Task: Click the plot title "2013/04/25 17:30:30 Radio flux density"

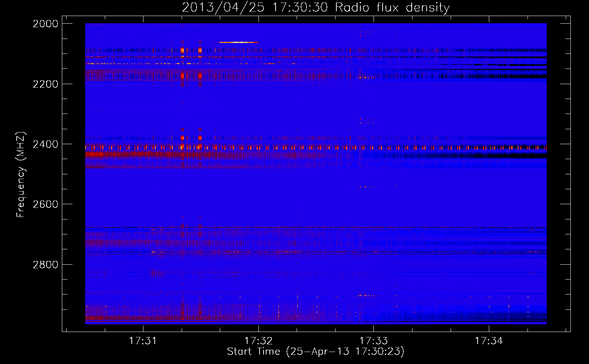Action: [x=316, y=7]
